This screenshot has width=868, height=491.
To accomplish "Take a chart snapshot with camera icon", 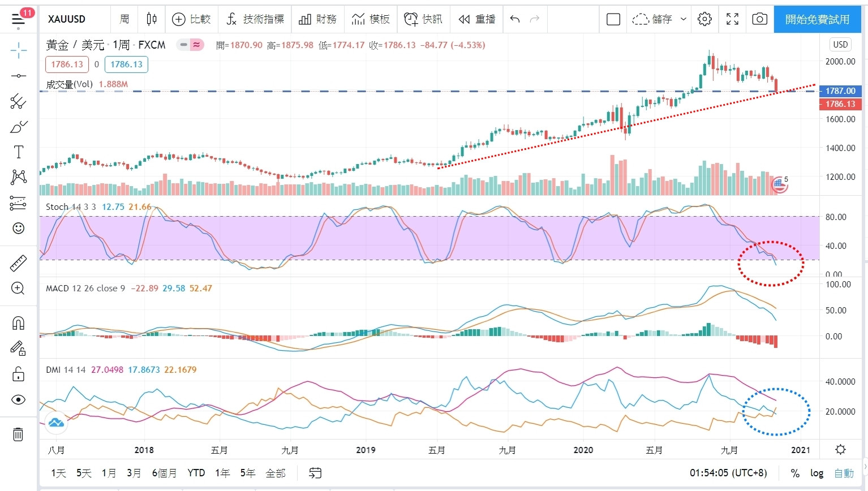I will pyautogui.click(x=759, y=19).
